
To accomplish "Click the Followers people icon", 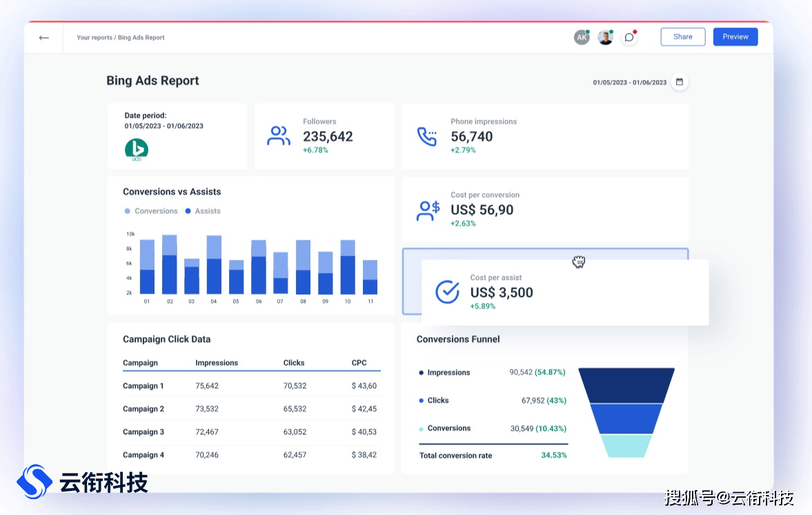I will tap(279, 136).
